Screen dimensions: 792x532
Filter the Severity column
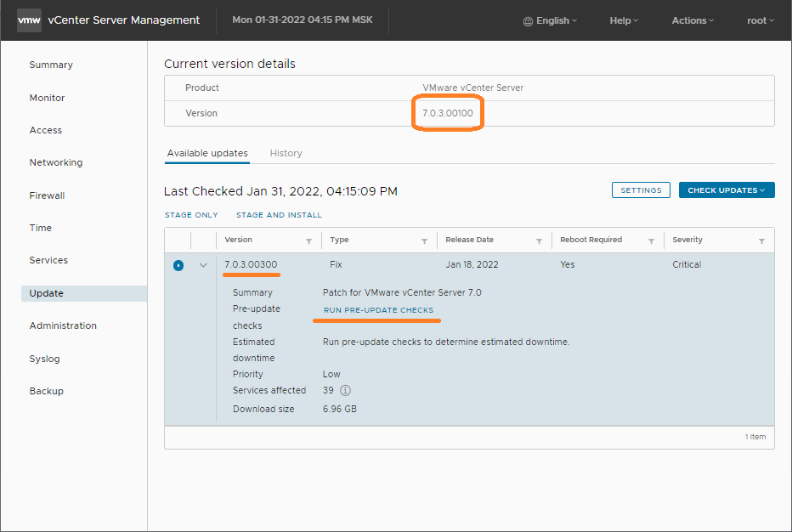[x=761, y=241]
